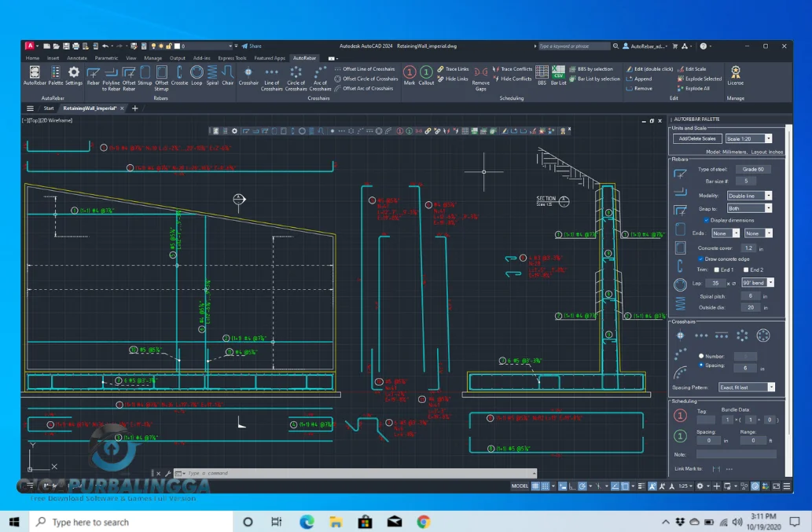Click Hide Conflicts in Scheduling group
This screenshot has width=812, height=532.
pyautogui.click(x=513, y=79)
